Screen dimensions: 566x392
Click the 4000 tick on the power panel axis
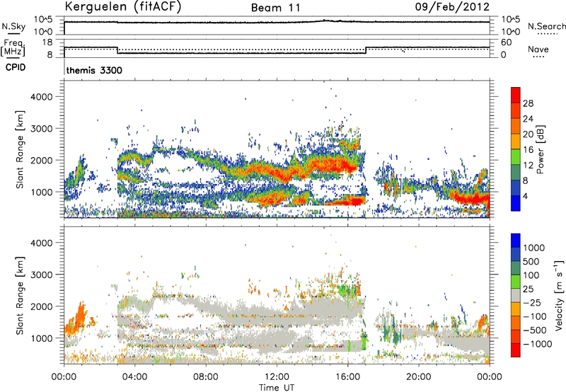(x=42, y=97)
